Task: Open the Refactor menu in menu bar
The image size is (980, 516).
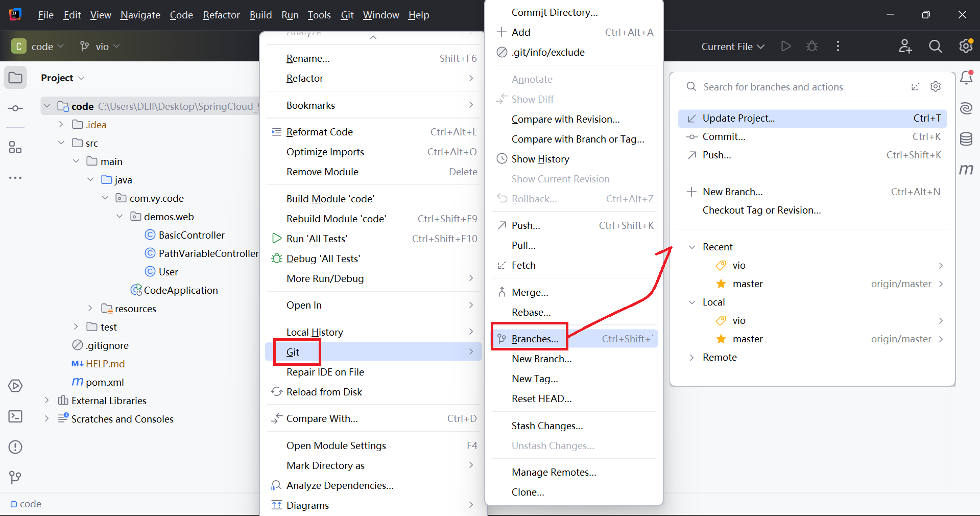Action: (x=221, y=15)
